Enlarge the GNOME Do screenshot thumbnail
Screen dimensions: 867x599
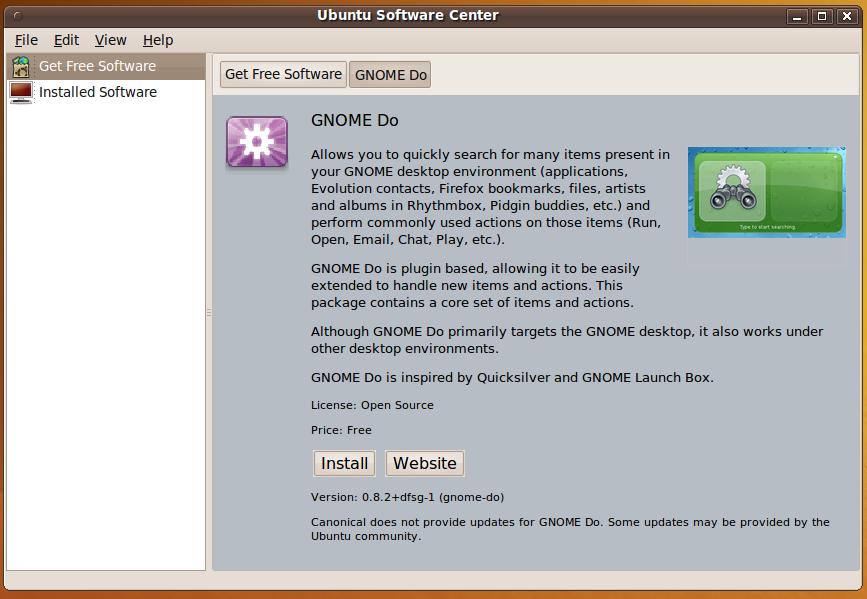coord(766,192)
